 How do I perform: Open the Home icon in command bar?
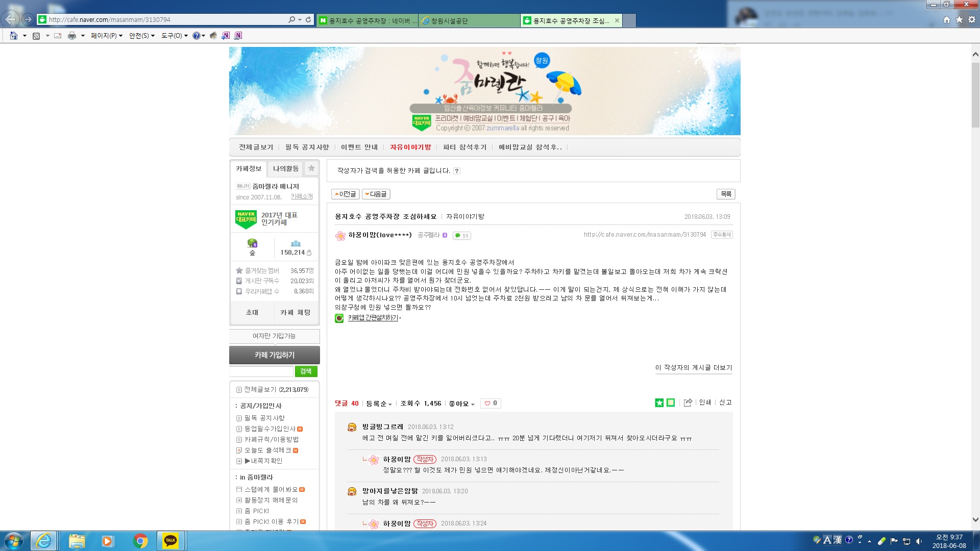pyautogui.click(x=14, y=36)
